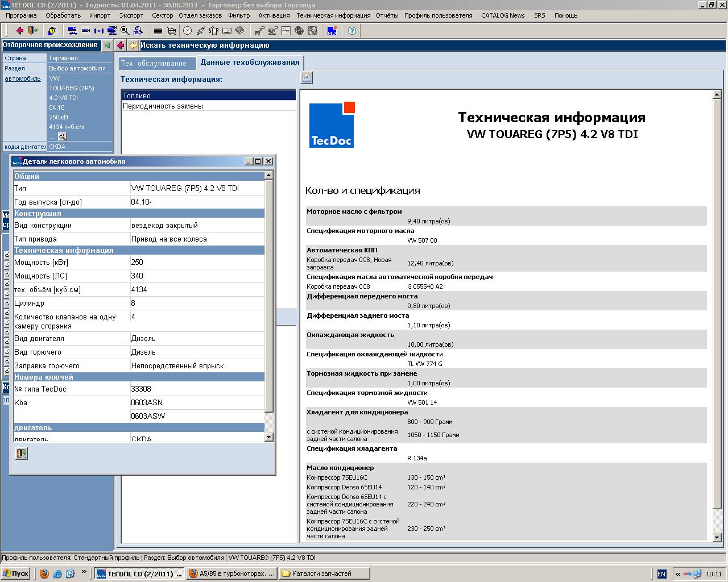Click the gauge adjustment data icon
Viewport: 728px width, 582px height.
(x=227, y=31)
